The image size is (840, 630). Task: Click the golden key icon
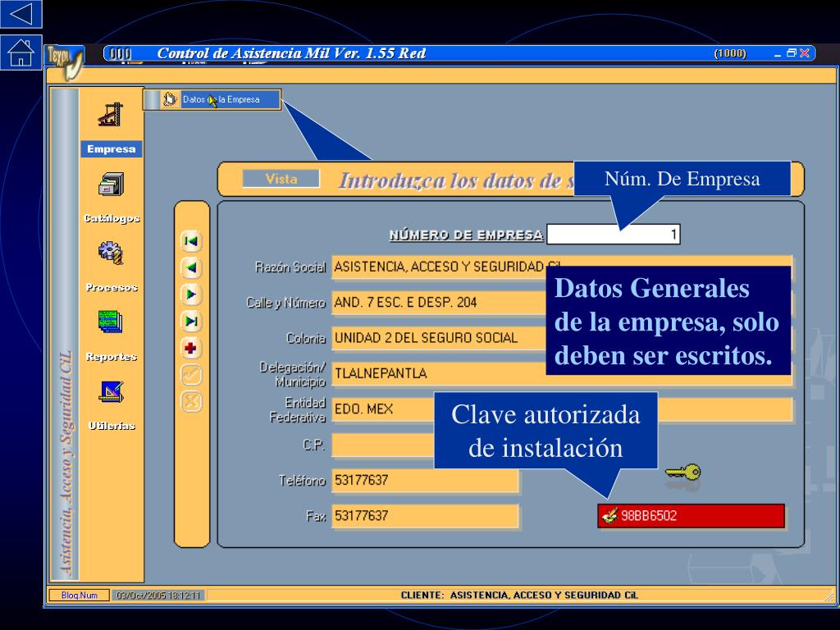(683, 472)
